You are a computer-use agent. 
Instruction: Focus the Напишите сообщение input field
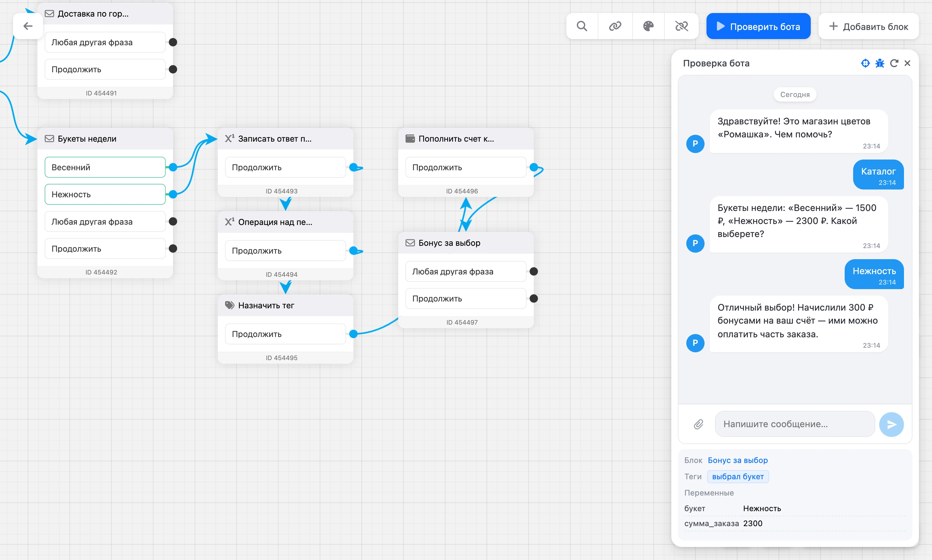tap(794, 424)
